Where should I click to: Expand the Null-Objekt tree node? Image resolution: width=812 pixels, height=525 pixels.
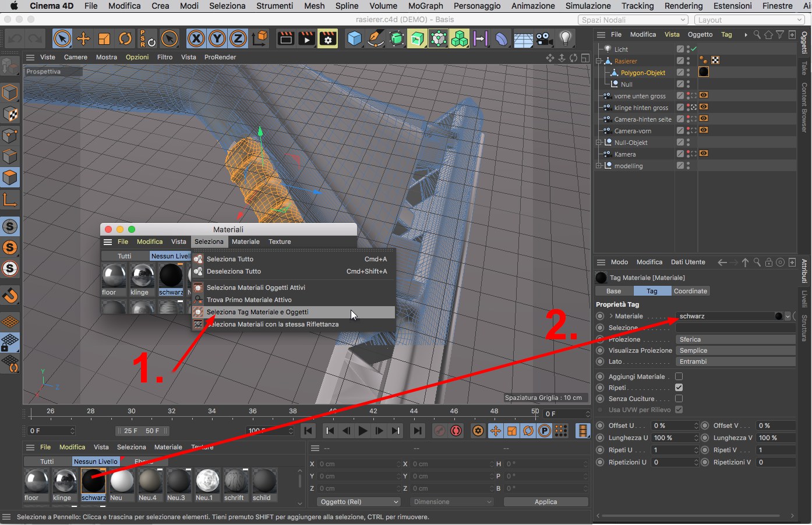tap(599, 143)
